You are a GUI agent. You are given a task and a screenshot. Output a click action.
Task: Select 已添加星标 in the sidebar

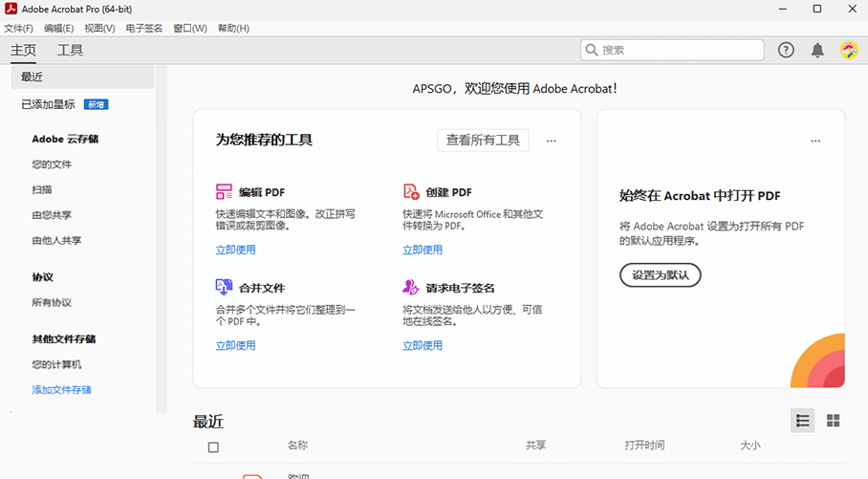tap(48, 104)
